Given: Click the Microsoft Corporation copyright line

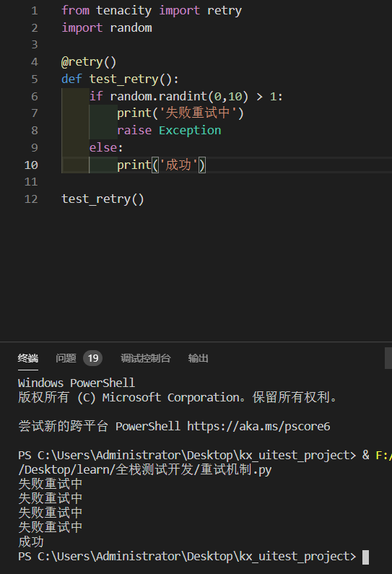Looking at the screenshot, I should 178,397.
